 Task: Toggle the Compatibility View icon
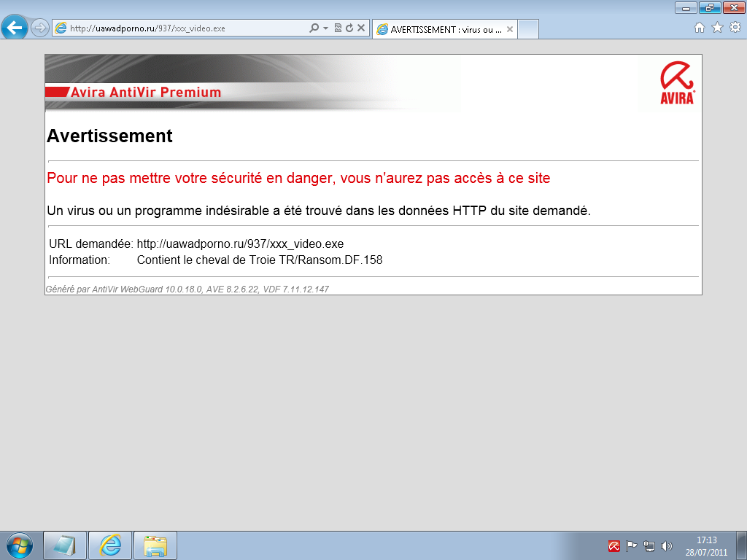click(x=338, y=28)
